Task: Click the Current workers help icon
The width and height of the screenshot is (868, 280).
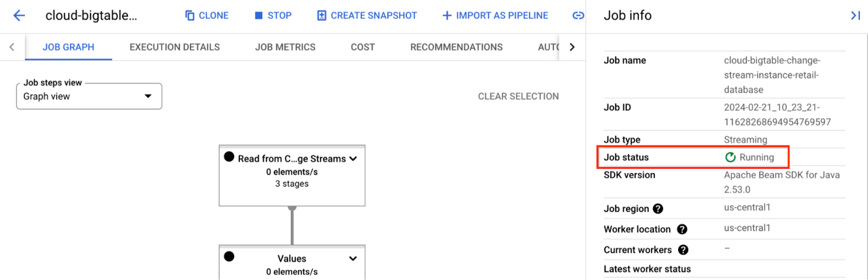Action: (x=684, y=250)
